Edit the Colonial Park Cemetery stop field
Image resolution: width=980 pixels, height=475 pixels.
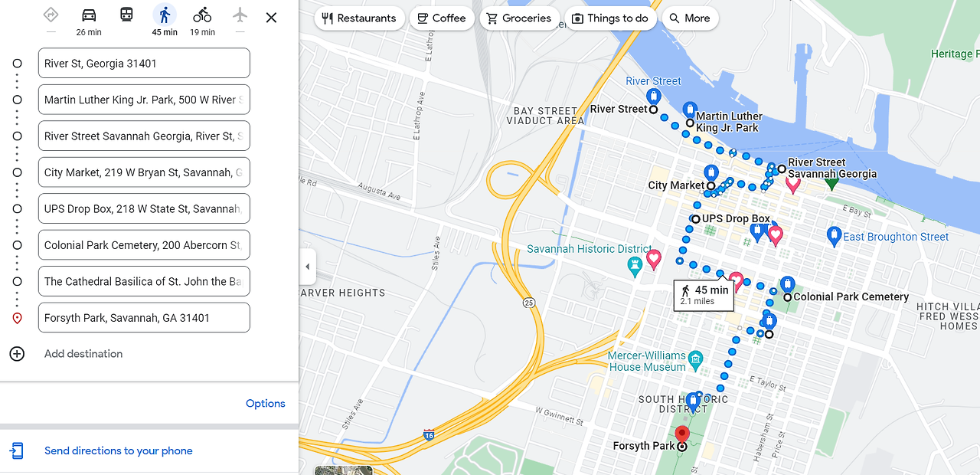(x=144, y=245)
